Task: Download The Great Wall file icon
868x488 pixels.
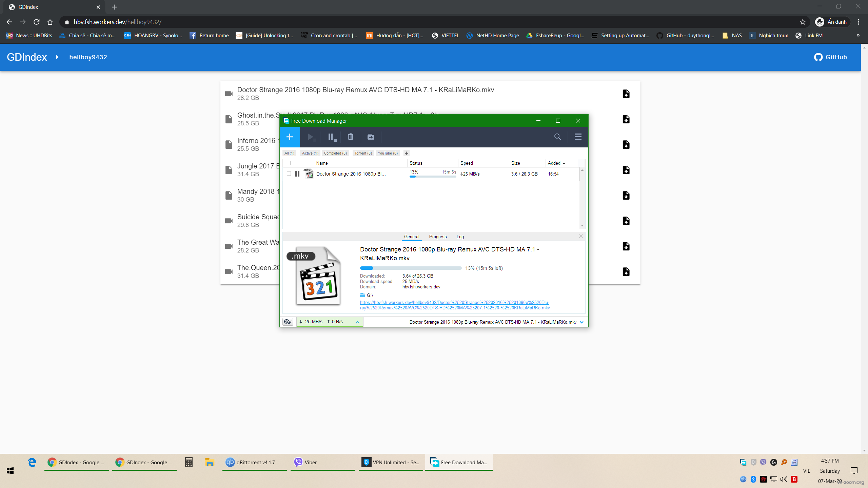Action: (626, 246)
